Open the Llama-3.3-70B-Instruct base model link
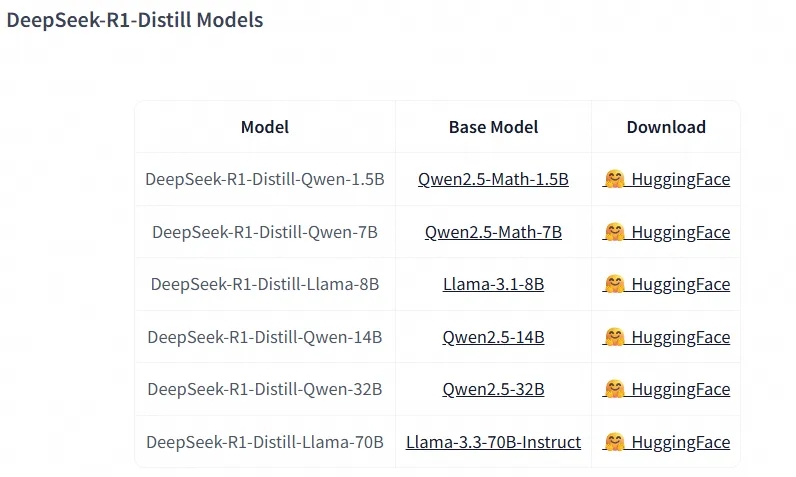 click(493, 442)
